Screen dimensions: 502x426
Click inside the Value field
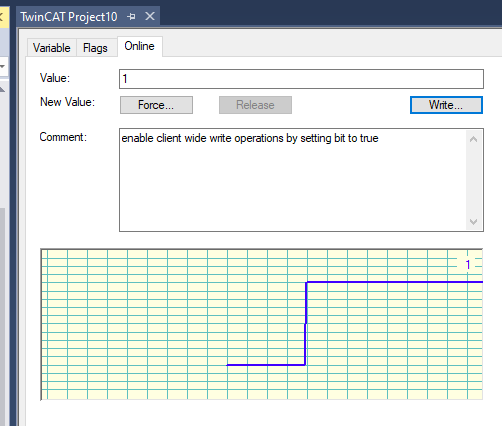pyautogui.click(x=301, y=79)
